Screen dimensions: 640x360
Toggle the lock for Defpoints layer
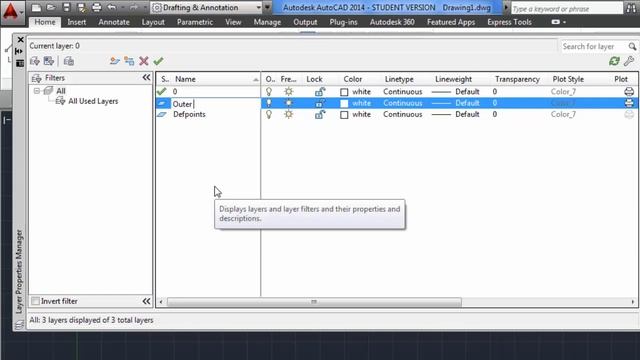(x=320, y=115)
